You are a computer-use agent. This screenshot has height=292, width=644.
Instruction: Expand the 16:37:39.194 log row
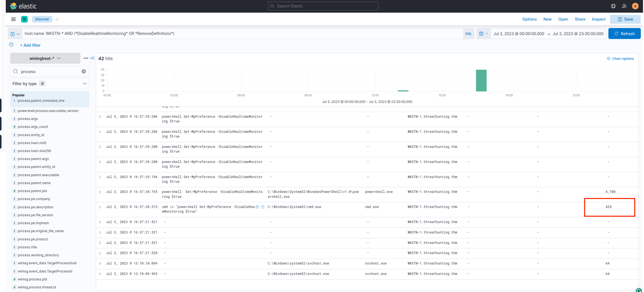coord(100,177)
